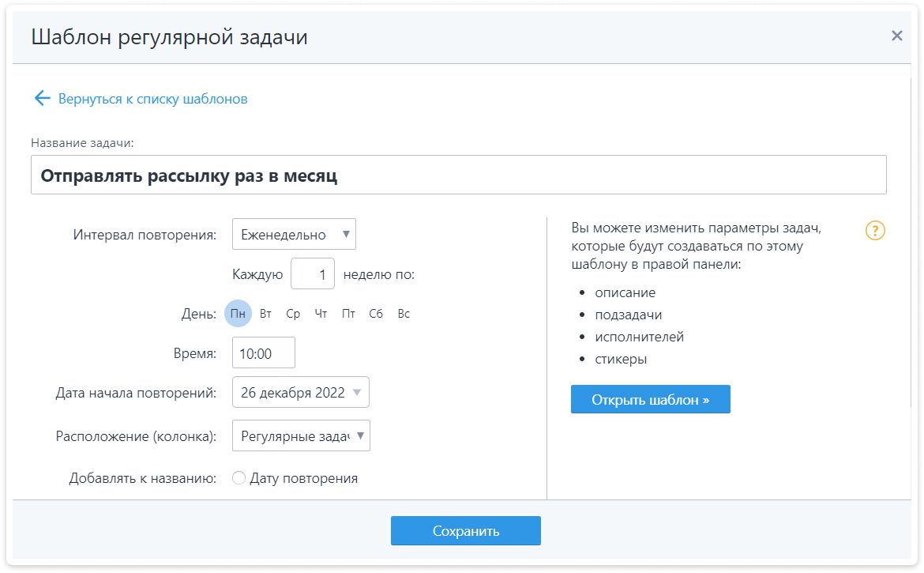Click the week count number field

click(x=313, y=274)
